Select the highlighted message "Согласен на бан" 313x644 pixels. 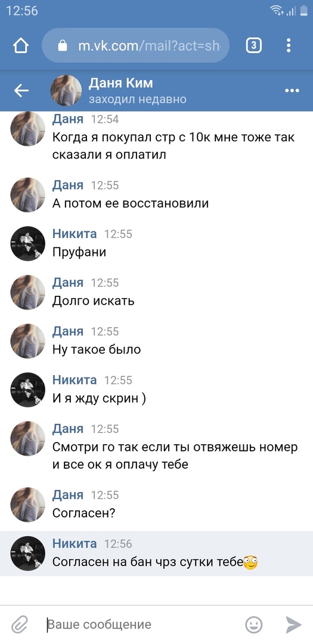[156, 553]
